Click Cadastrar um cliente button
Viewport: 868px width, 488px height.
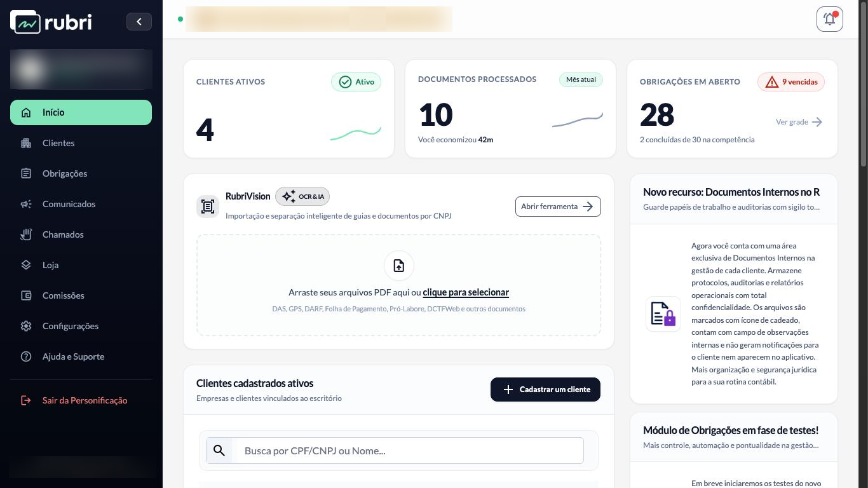[x=545, y=390]
